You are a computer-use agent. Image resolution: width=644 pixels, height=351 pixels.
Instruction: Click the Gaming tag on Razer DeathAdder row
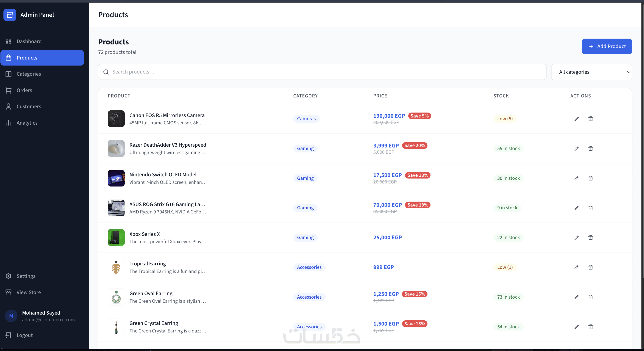click(x=305, y=149)
